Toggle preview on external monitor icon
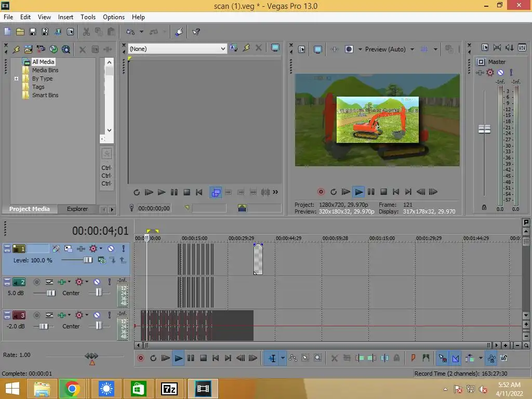Image resolution: width=532 pixels, height=399 pixels. tap(317, 49)
